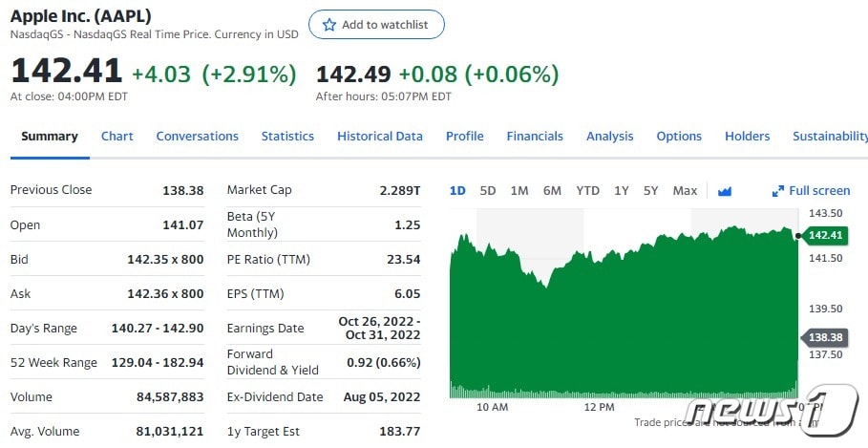Image resolution: width=868 pixels, height=448 pixels.
Task: Choose the 1D chart range
Action: coord(457,191)
